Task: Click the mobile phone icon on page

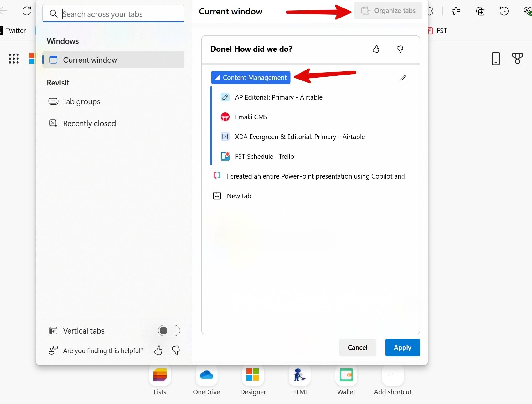Action: [496, 59]
